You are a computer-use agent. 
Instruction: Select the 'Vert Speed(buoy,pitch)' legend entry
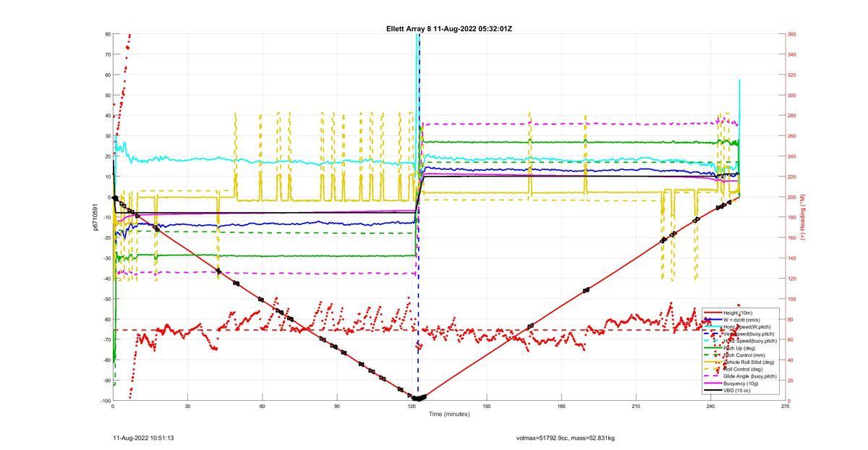740,334
